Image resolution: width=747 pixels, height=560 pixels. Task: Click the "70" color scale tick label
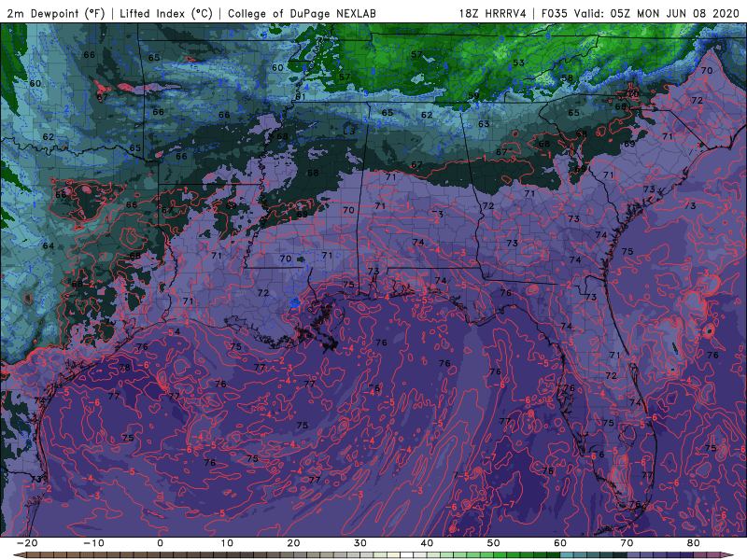coord(627,543)
